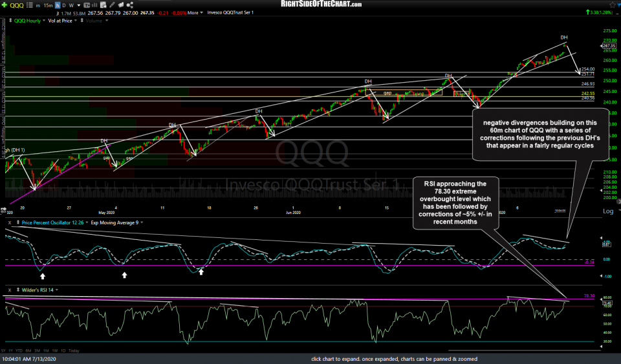Click the share chart icon
Screen dimensions: 621x364
click(x=130, y=5)
